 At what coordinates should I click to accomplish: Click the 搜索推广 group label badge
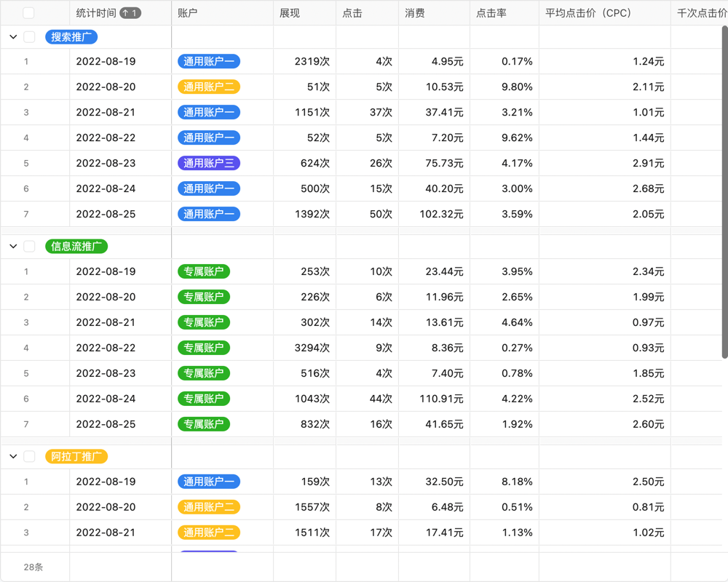(71, 36)
